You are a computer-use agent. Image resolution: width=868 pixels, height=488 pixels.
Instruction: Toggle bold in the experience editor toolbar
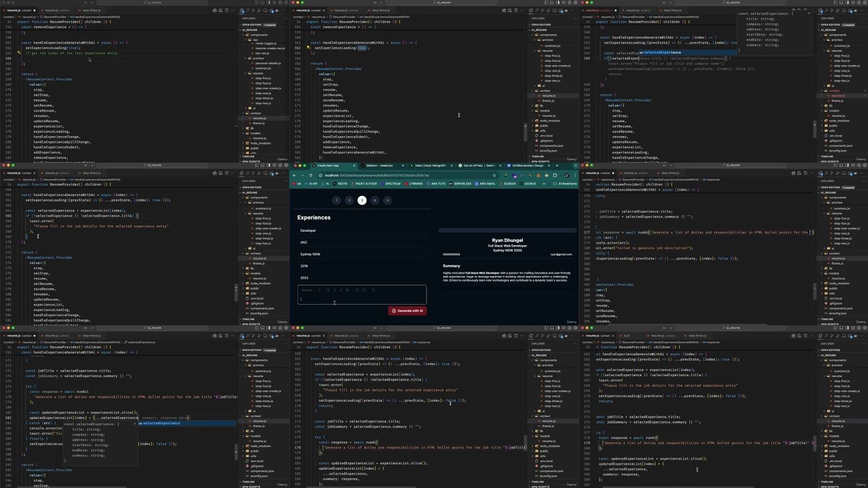pyautogui.click(x=328, y=290)
